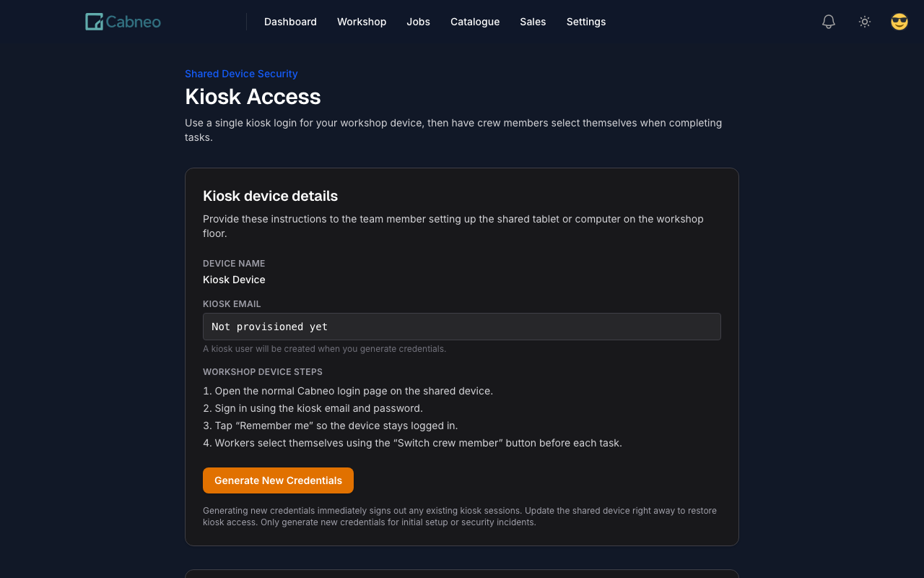Viewport: 924px width, 578px height.
Task: Click the "Kiosk device details" card title
Action: coord(270,196)
